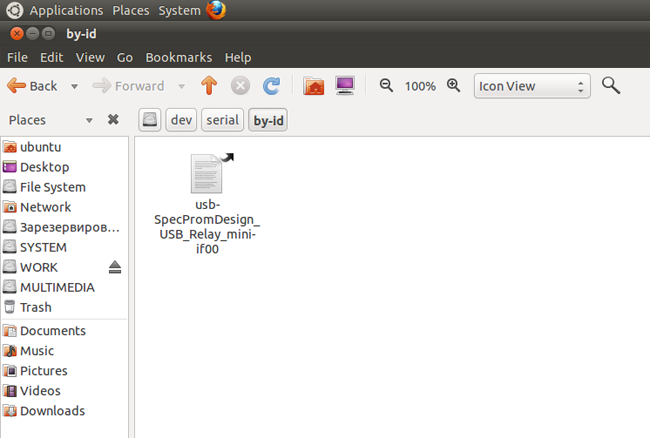Go to the 'serial' path button
Screen dimensions: 650x438
[x=221, y=120]
